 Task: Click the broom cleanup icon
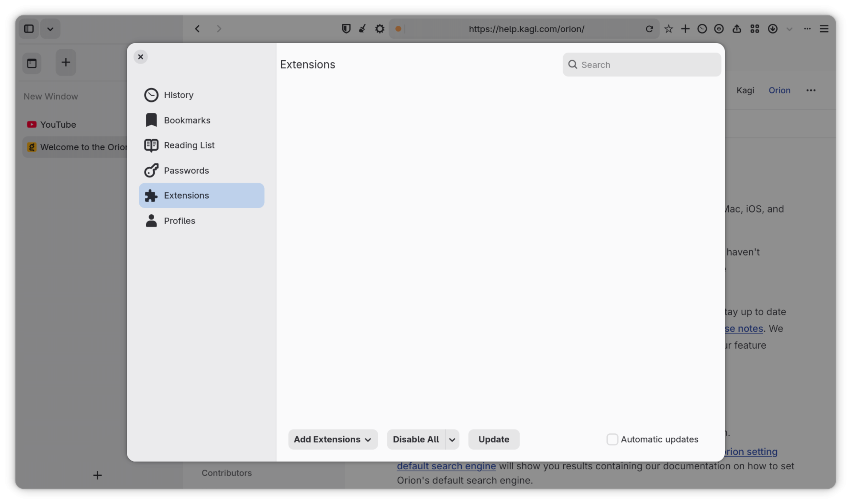coord(362,29)
